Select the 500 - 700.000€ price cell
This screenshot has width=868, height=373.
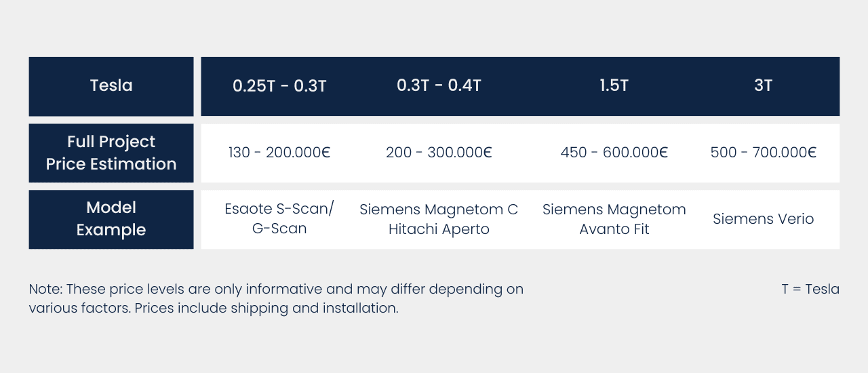click(763, 153)
